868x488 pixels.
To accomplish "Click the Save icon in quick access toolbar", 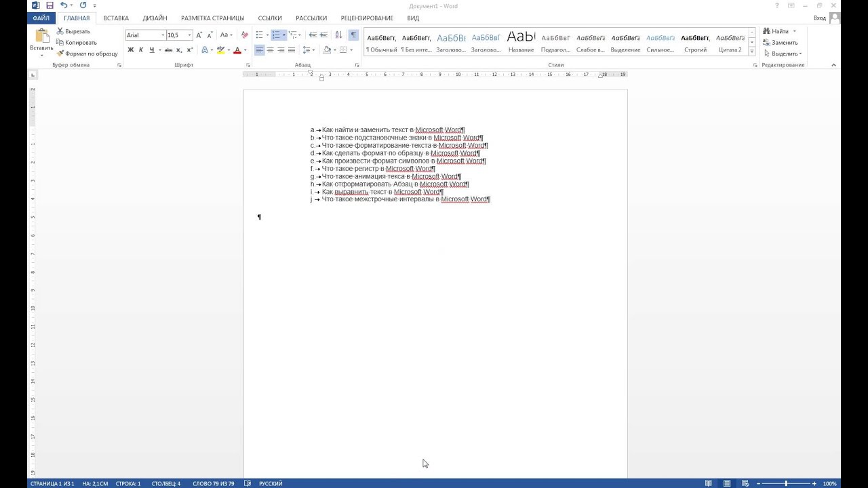I will [50, 5].
